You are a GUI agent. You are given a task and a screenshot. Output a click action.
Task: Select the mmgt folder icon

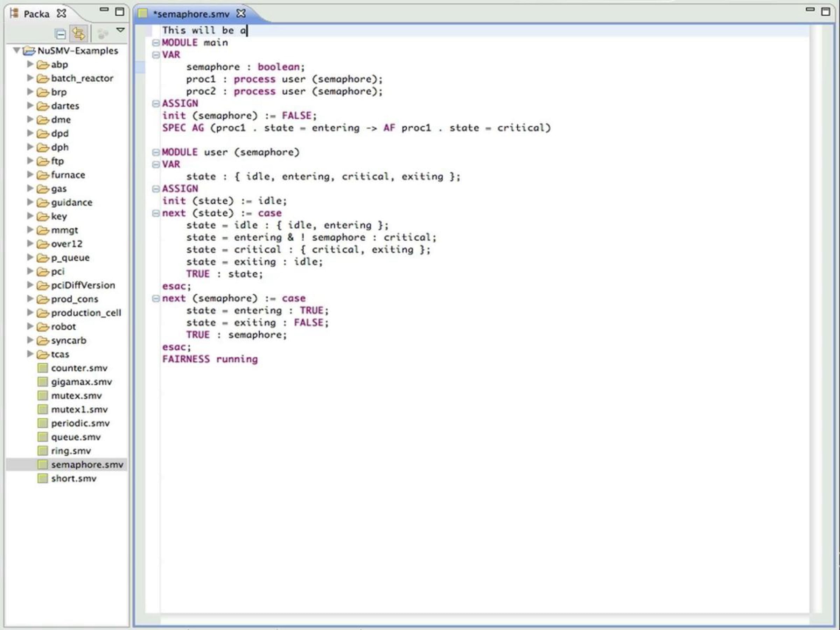(43, 230)
